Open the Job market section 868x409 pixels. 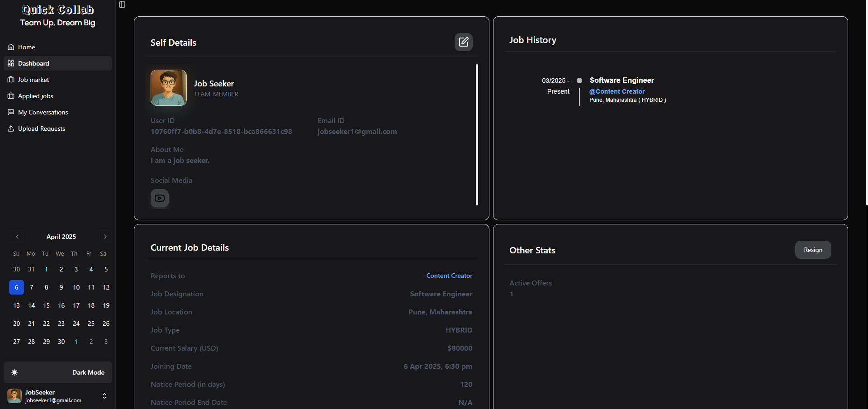coord(33,80)
